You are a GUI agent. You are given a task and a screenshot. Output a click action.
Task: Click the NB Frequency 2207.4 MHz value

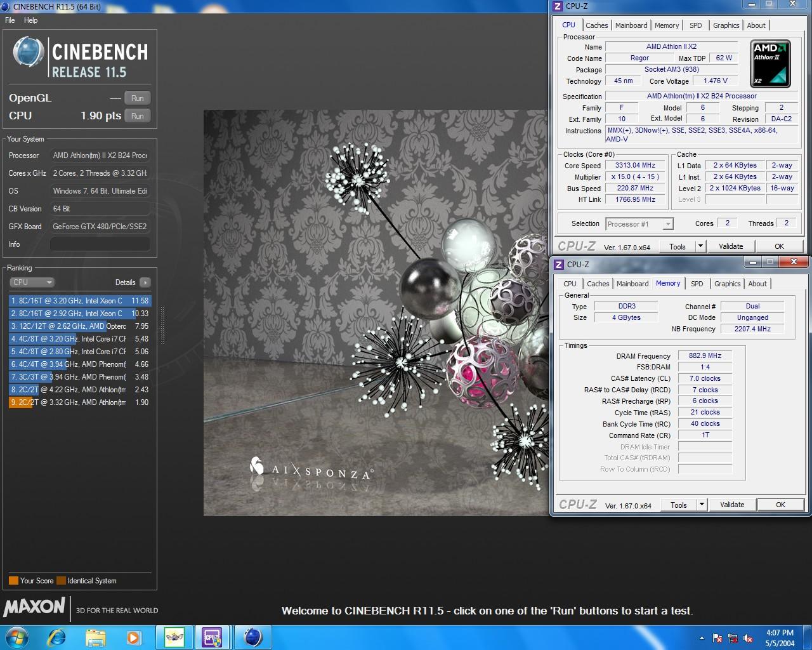(x=752, y=329)
